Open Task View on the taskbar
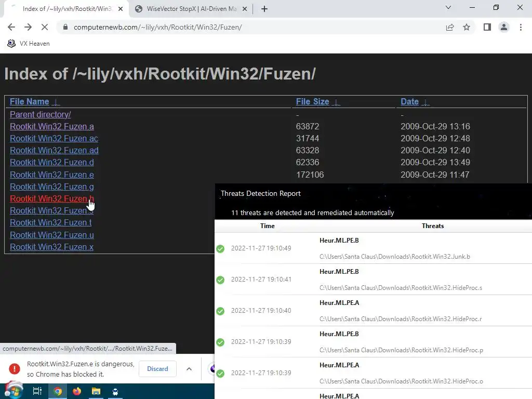 pos(37,391)
